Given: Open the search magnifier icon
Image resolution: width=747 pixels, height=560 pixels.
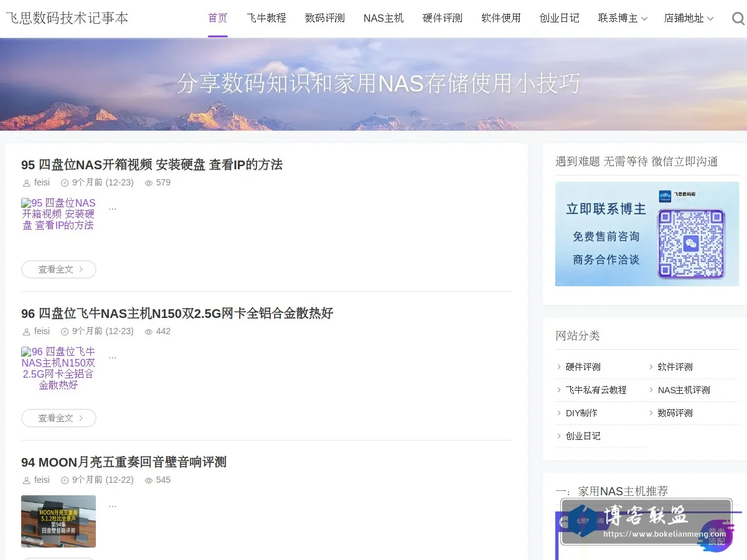Looking at the screenshot, I should [x=738, y=19].
